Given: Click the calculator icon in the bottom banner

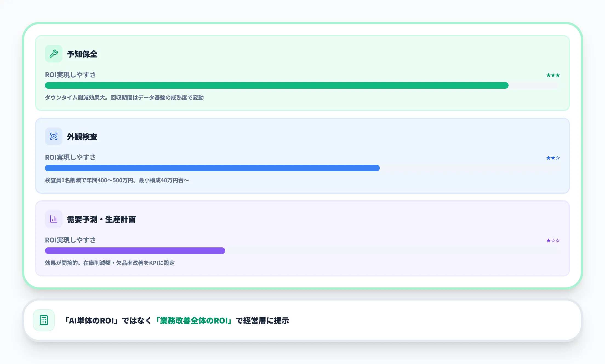Looking at the screenshot, I should 43,321.
